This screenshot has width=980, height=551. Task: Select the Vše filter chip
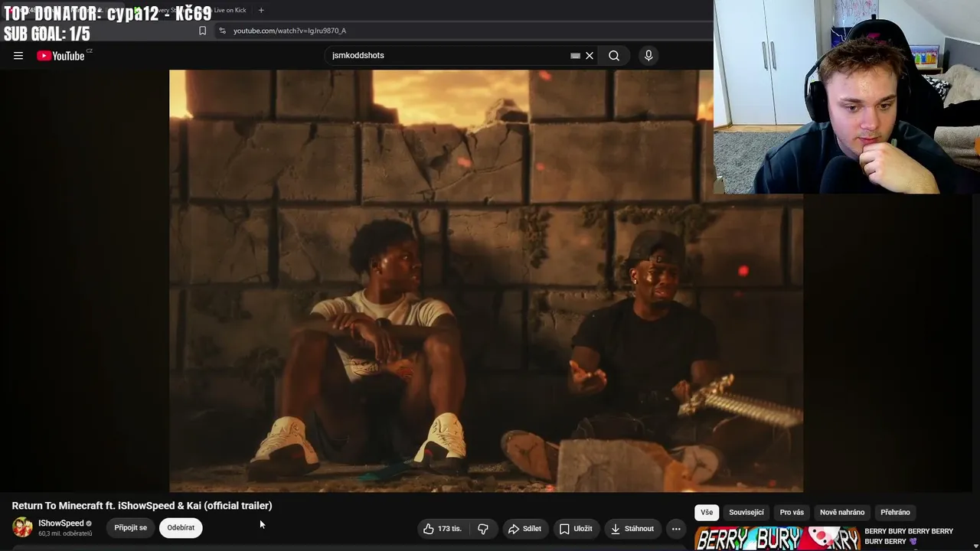[707, 513]
